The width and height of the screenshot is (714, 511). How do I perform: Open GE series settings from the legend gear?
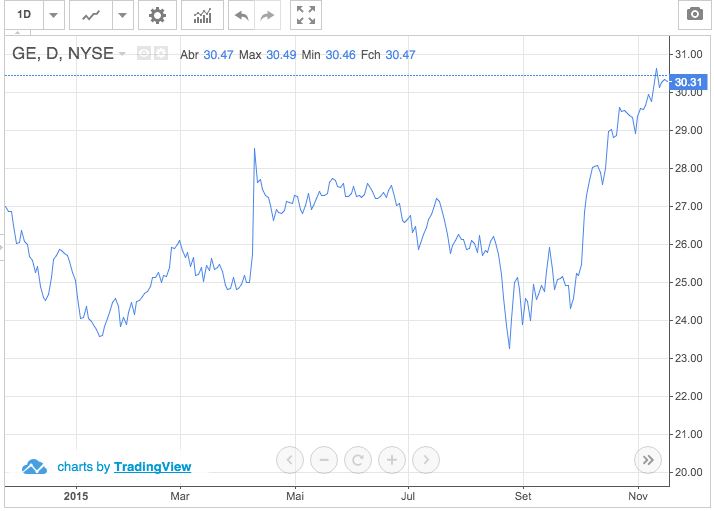(160, 53)
